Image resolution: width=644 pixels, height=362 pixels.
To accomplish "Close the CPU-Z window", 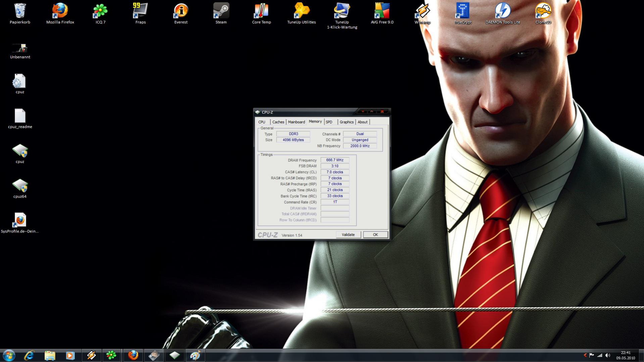I will point(382,111).
